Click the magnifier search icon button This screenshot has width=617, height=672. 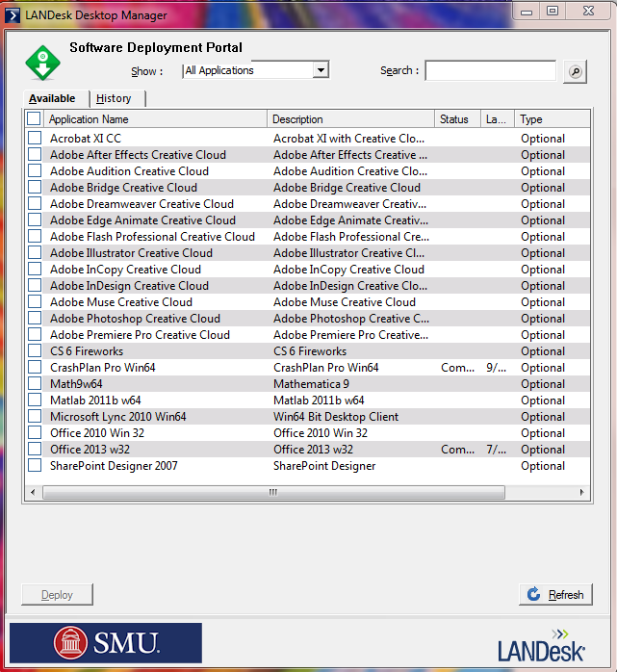575,71
